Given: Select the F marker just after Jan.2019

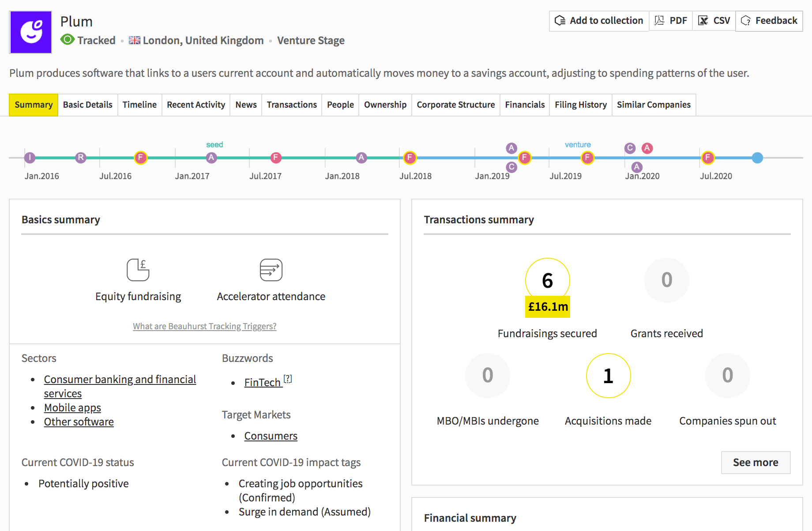Looking at the screenshot, I should [x=524, y=158].
